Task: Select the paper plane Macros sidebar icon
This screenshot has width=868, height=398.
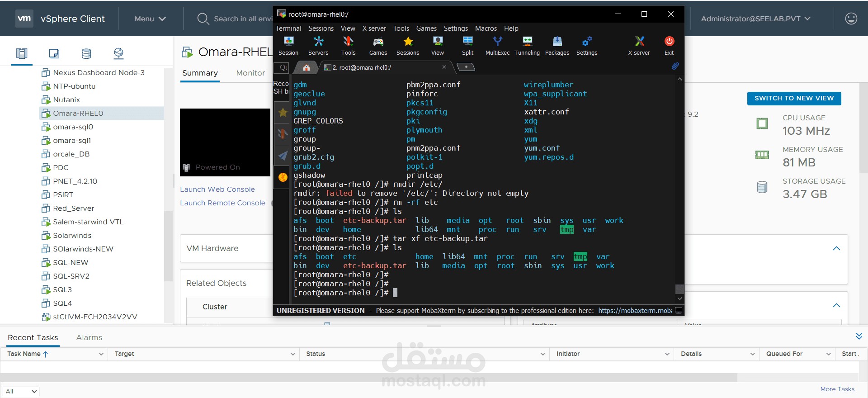Action: [283, 156]
